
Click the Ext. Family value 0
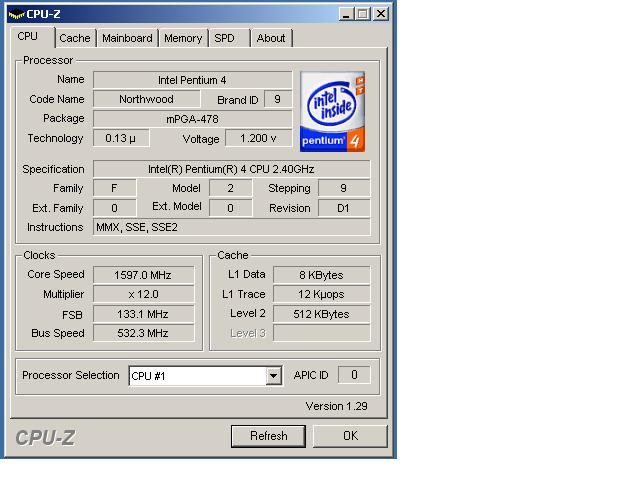114,208
